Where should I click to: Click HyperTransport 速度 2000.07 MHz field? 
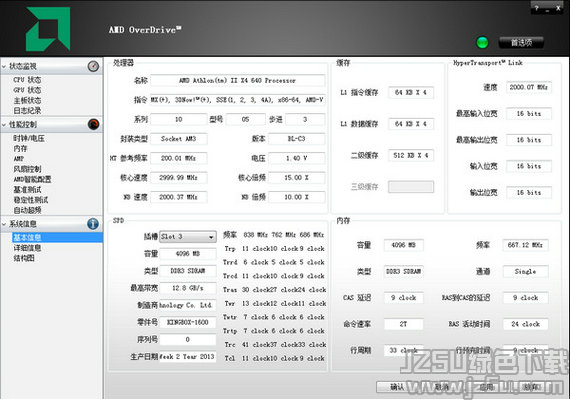tap(529, 87)
